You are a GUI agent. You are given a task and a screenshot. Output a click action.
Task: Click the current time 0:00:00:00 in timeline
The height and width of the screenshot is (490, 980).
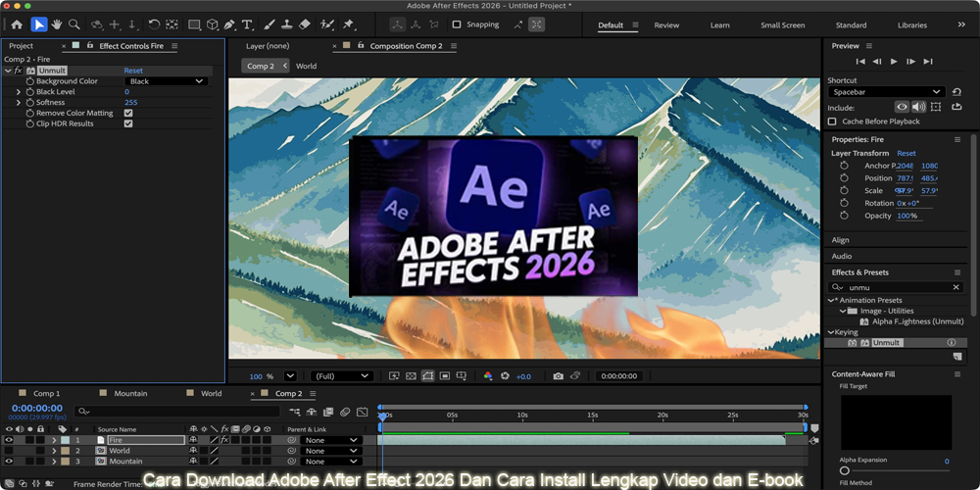coord(37,408)
